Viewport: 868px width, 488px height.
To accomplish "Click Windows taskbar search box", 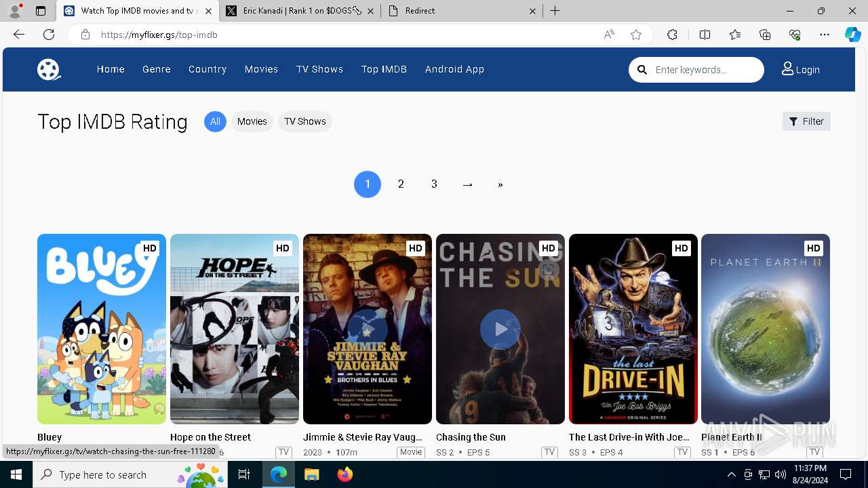I will [x=130, y=474].
